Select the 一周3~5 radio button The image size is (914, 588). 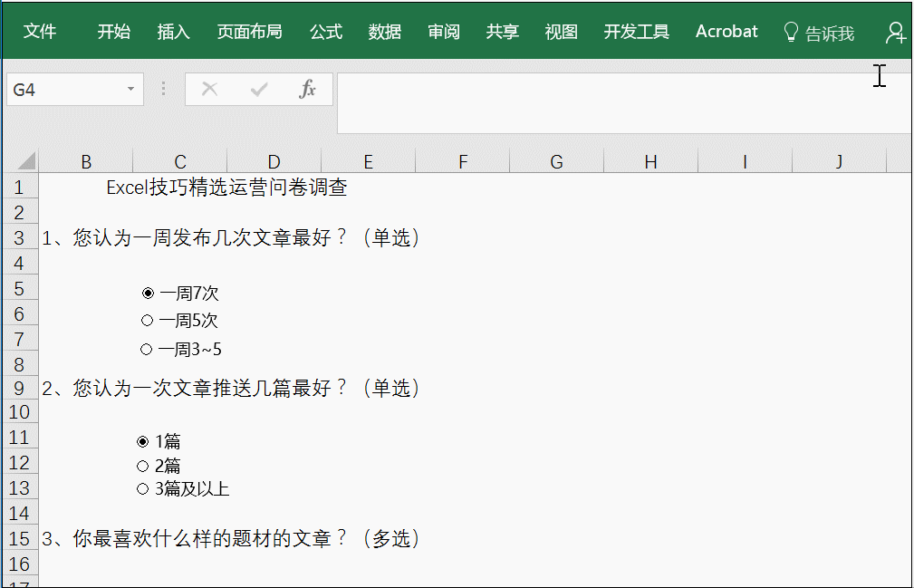(x=147, y=349)
